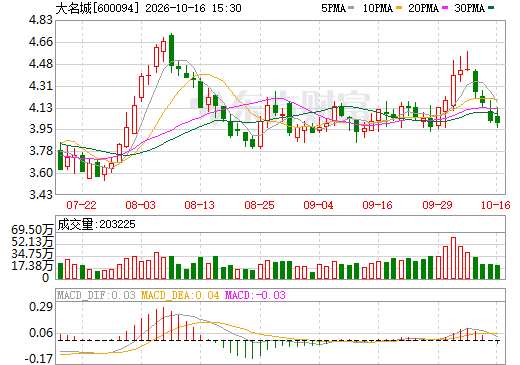Click the 10-16 date label
Image resolution: width=520 pixels, height=365 pixels.
pyautogui.click(x=496, y=205)
